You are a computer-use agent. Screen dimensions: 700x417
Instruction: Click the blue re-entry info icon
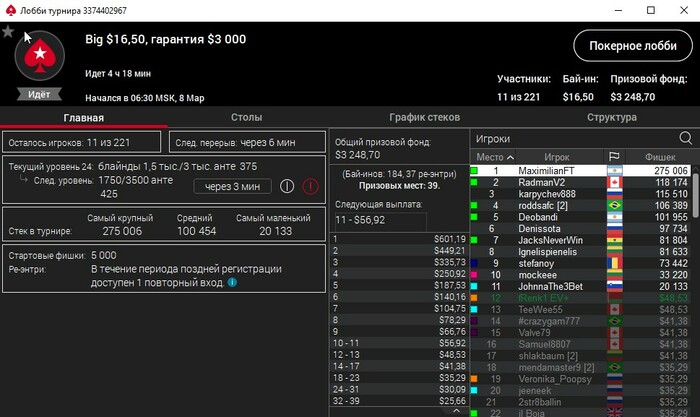(232, 282)
